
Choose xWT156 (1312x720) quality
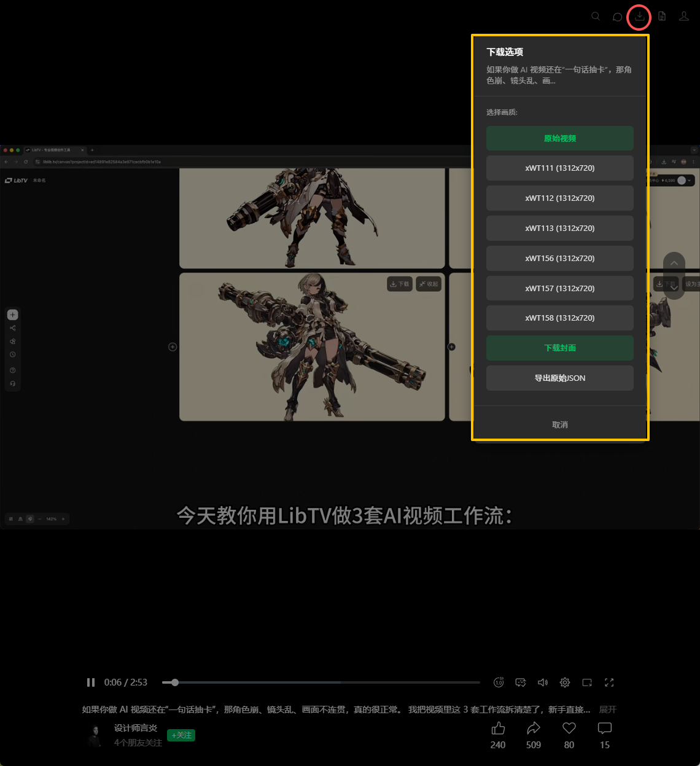(560, 258)
